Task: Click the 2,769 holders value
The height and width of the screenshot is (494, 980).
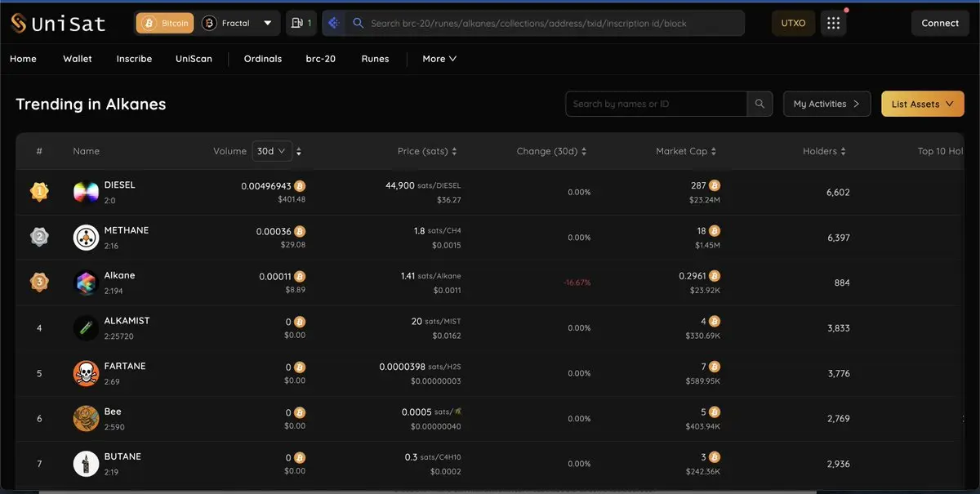Action: coord(839,419)
